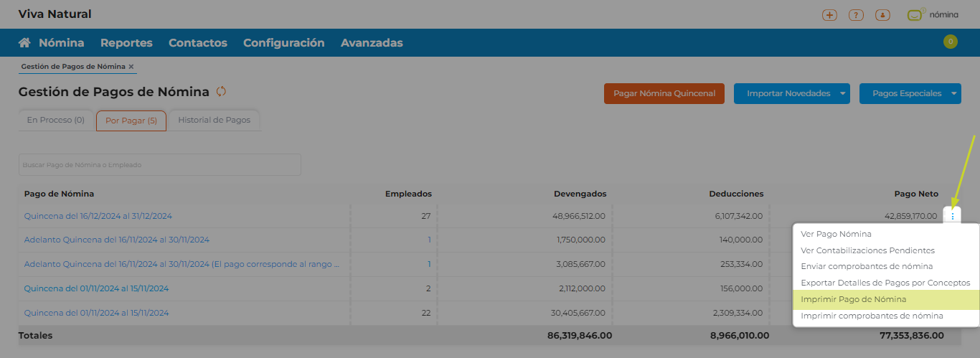The height and width of the screenshot is (358, 980).
Task: Switch to the En Proceso (0) tab
Action: tap(56, 121)
